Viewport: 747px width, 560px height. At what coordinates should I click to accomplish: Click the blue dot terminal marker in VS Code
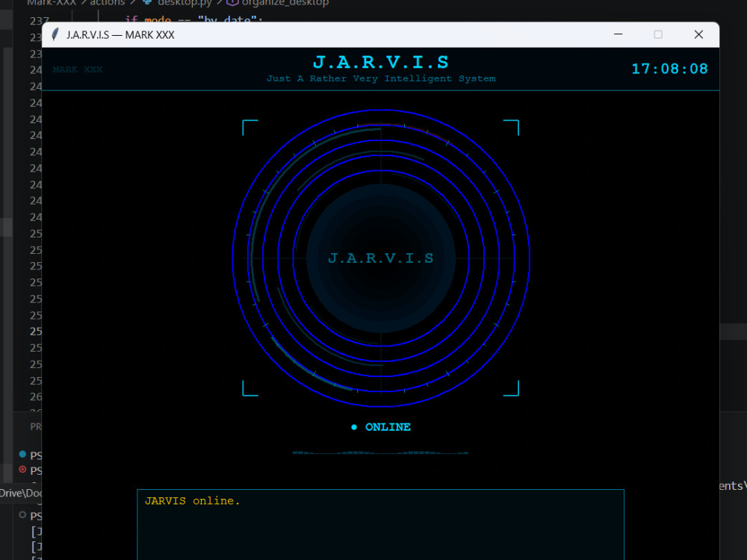(22, 454)
